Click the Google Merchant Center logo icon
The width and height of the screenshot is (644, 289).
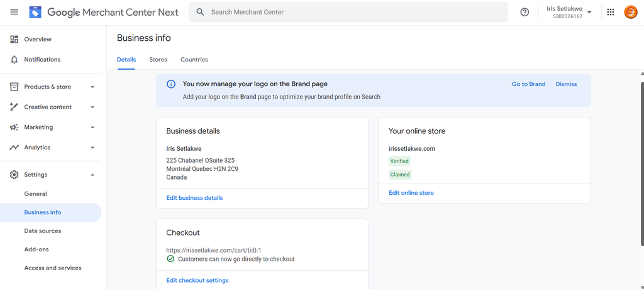pyautogui.click(x=35, y=13)
